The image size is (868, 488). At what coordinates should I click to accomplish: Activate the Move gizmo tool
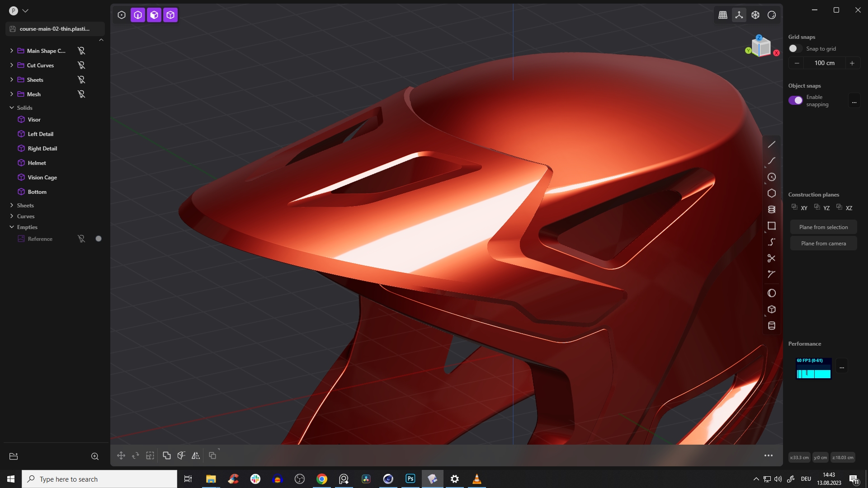click(121, 455)
